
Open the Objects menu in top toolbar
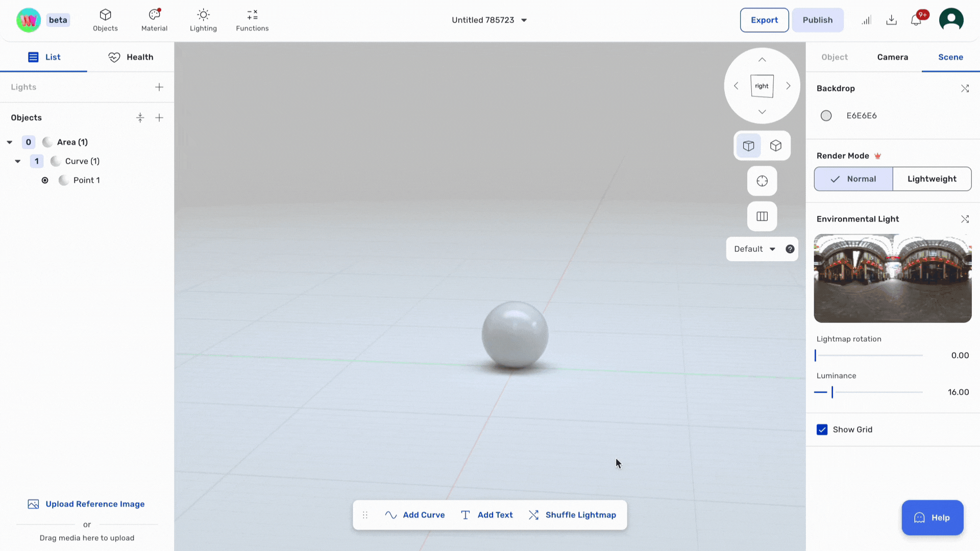click(x=105, y=20)
